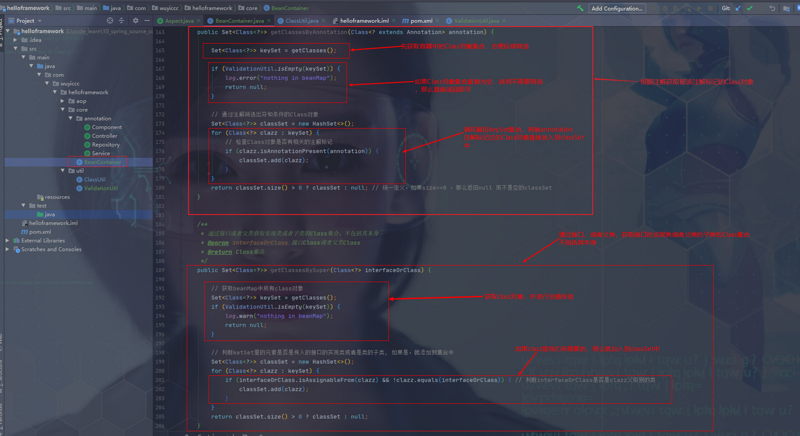Switch to the pom.xml editor tab
The width and height of the screenshot is (800, 436).
coord(420,21)
